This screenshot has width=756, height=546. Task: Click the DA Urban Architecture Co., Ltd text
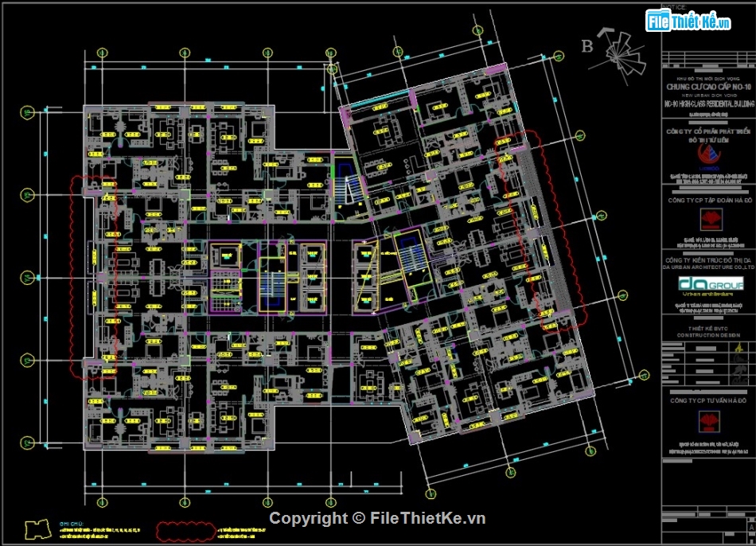pos(707,270)
